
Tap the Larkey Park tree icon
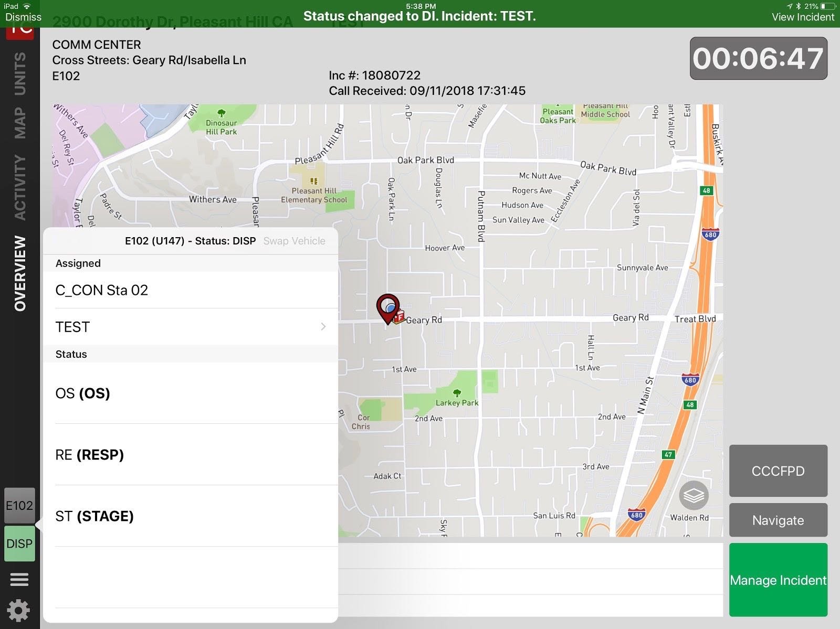click(457, 393)
